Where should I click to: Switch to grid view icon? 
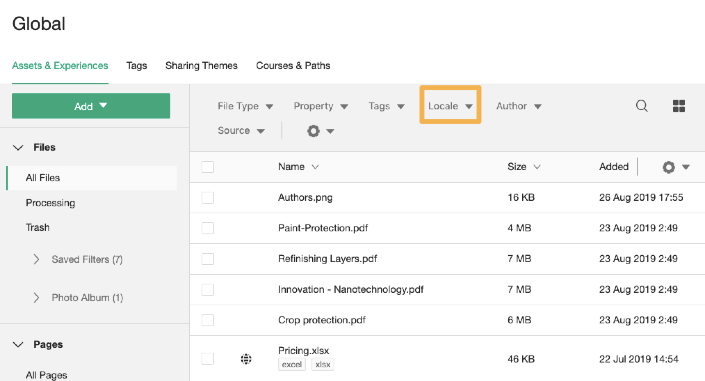pyautogui.click(x=678, y=106)
